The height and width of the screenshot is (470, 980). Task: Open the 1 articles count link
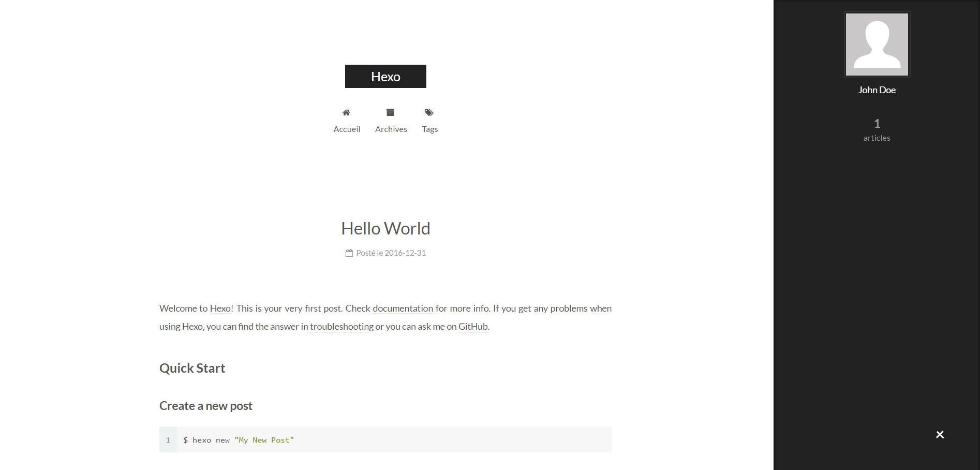(877, 130)
